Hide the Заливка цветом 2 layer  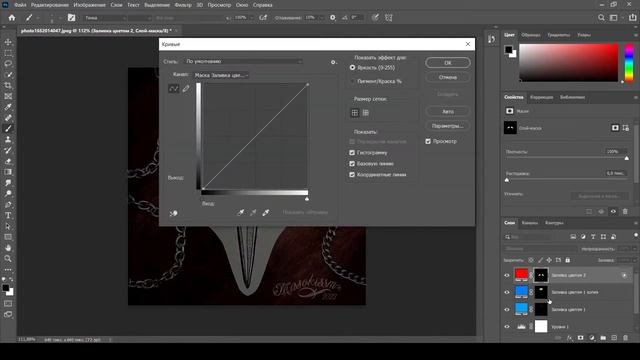[507, 275]
